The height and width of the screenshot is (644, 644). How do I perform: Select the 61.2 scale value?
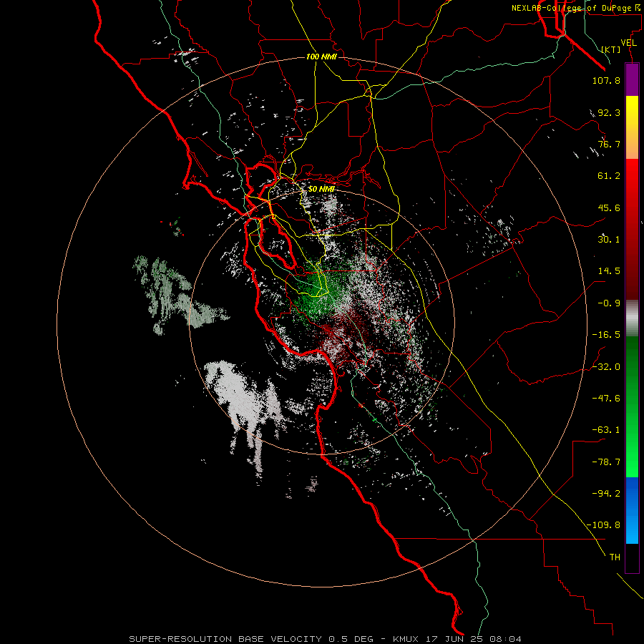point(609,176)
